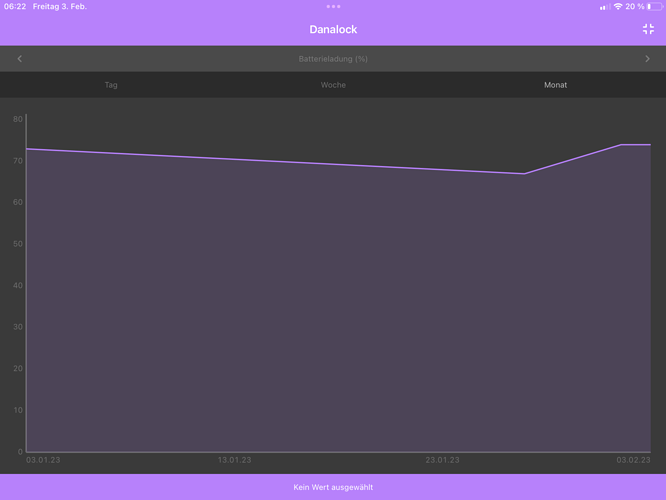Tap the 23.01.23 date axis label
The width and height of the screenshot is (666, 500).
(x=442, y=460)
